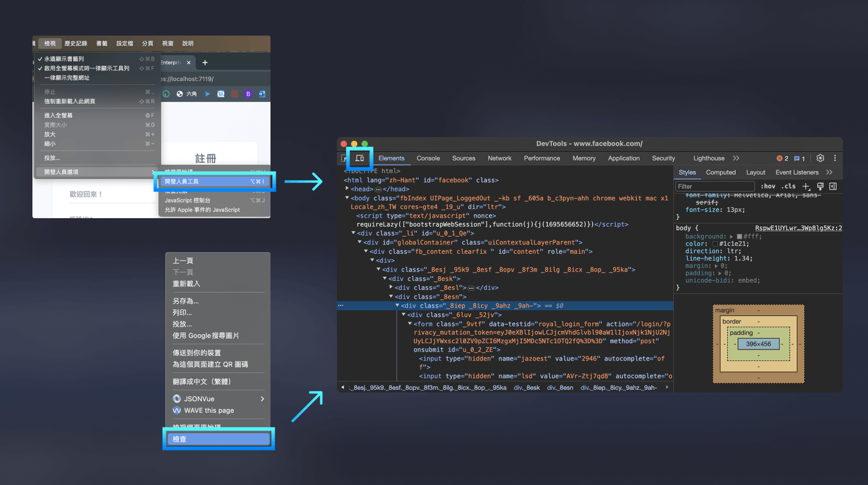Image resolution: width=868 pixels, height=485 pixels.
Task: Click the inspect element picker icon
Action: [x=343, y=158]
